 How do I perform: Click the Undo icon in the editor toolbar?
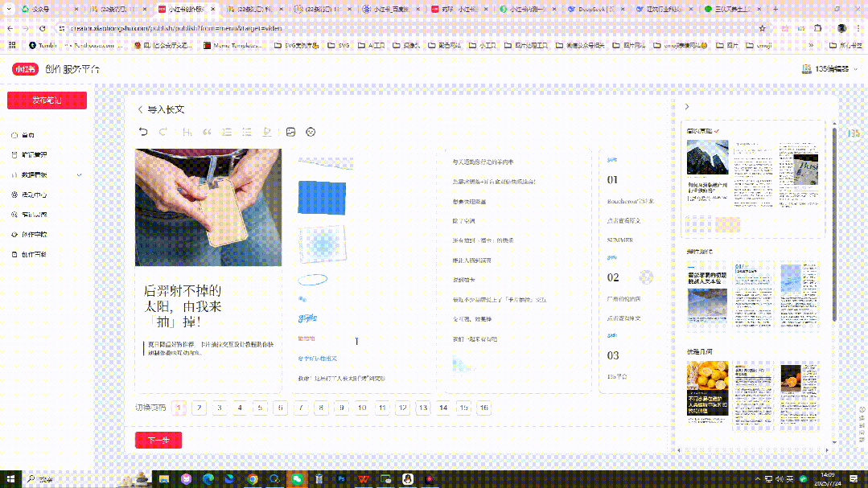(x=144, y=132)
